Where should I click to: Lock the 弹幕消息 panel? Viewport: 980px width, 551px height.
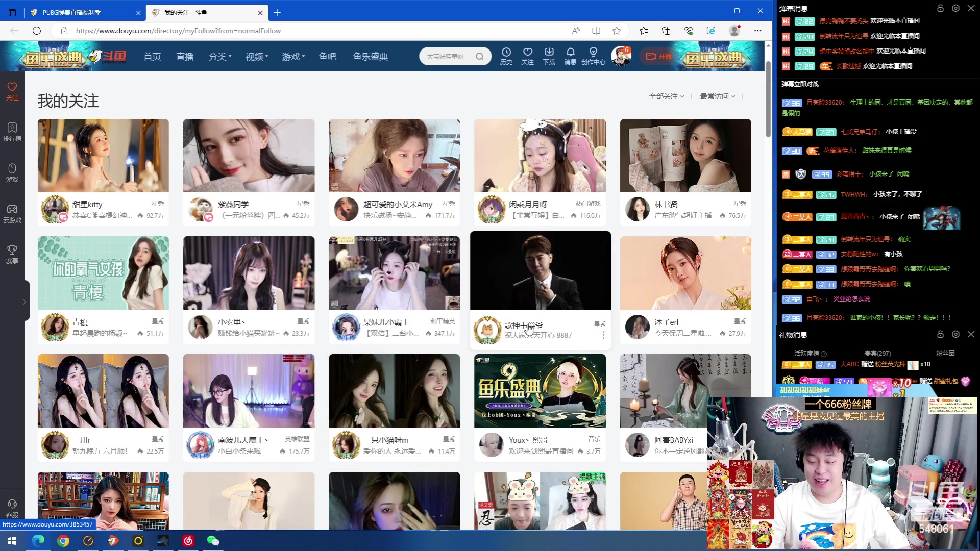[940, 8]
